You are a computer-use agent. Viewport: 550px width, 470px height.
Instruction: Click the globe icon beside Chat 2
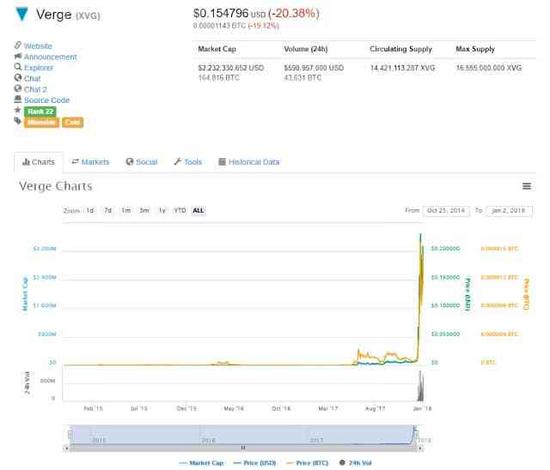click(x=18, y=88)
